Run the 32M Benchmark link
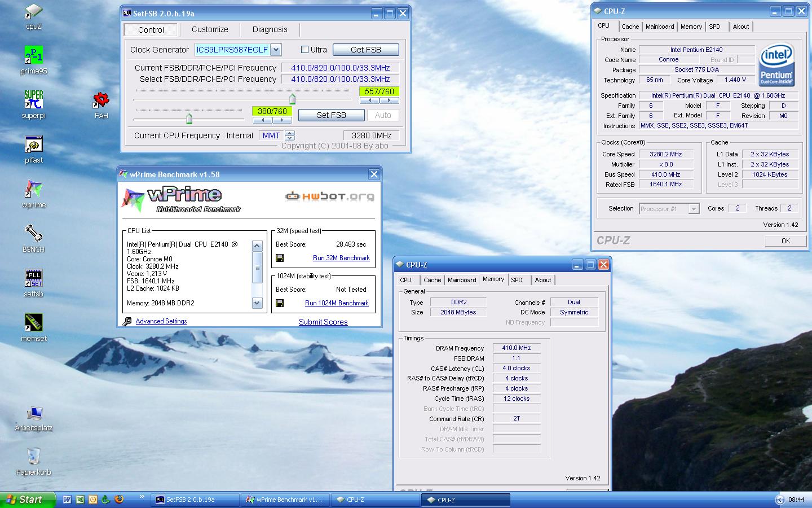This screenshot has height=508, width=812. [341, 258]
